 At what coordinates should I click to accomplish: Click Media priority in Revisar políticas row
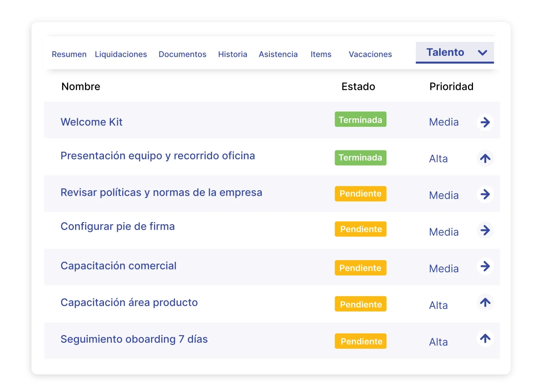point(444,195)
